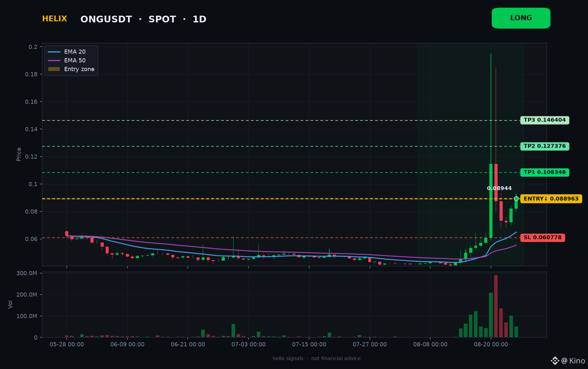588x369 pixels.
Task: Click the 1D timeframe label
Action: pos(199,19)
